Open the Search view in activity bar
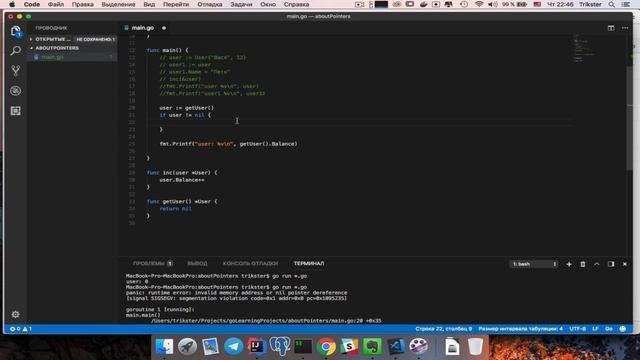This screenshot has width=640, height=360. (16, 51)
